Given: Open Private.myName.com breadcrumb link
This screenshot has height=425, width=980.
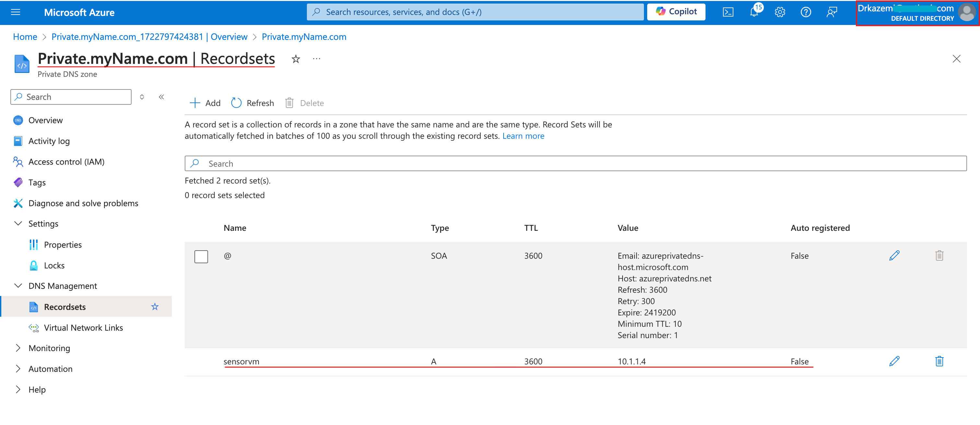Looking at the screenshot, I should coord(304,37).
